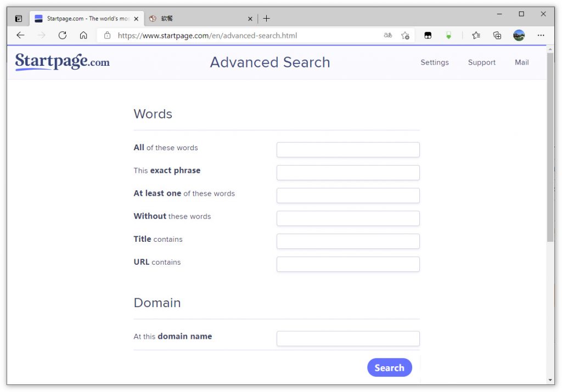The height and width of the screenshot is (392, 562).
Task: Click the 'All of these words' field
Action: (x=348, y=150)
